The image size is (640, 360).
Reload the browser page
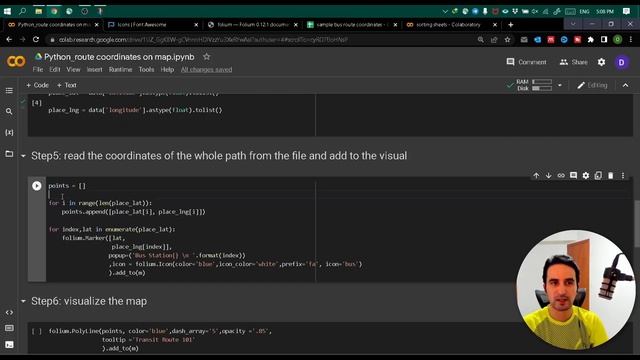(x=36, y=40)
